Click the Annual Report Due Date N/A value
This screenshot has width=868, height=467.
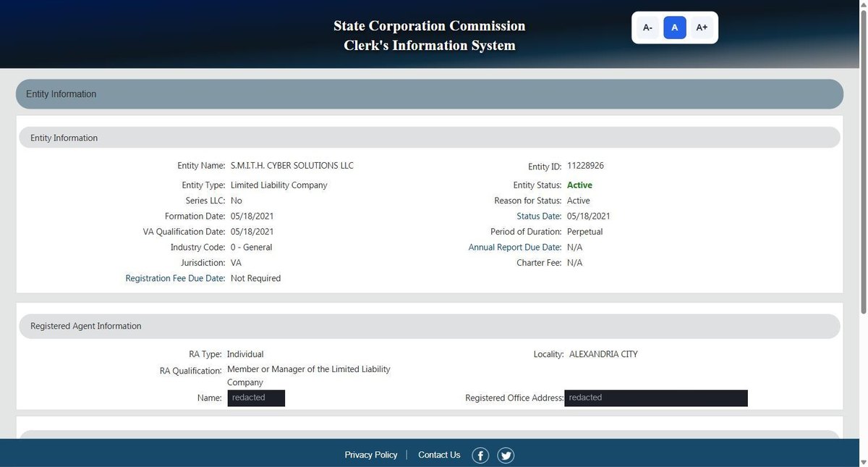pyautogui.click(x=574, y=248)
